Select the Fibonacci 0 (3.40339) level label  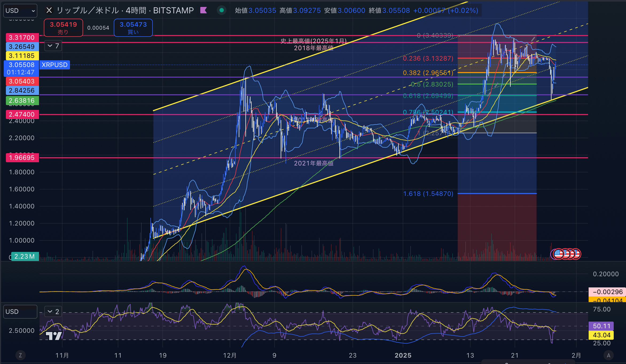[x=435, y=35]
